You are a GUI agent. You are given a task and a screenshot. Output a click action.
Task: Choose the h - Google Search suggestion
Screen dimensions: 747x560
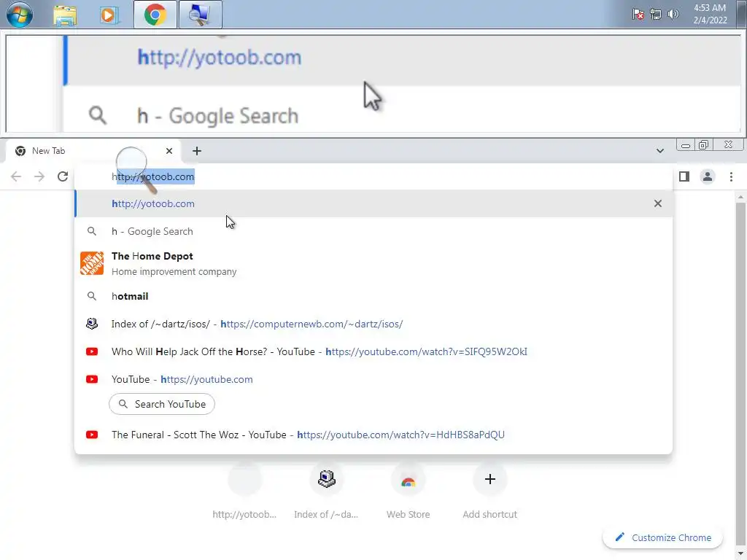[373, 231]
